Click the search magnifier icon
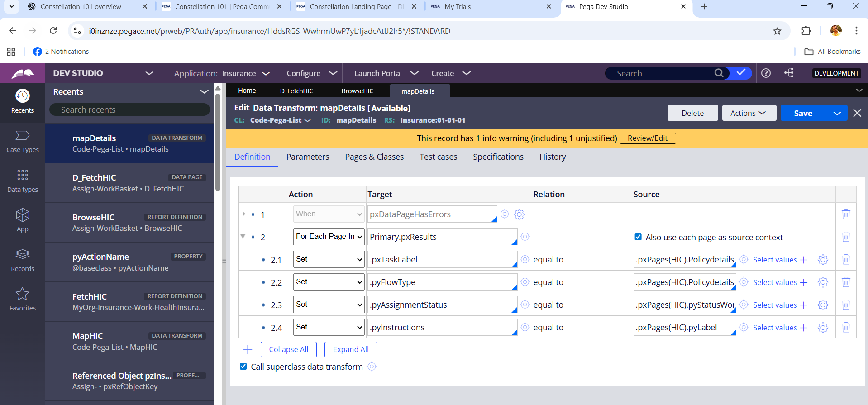Viewport: 868px width, 405px height. 719,73
